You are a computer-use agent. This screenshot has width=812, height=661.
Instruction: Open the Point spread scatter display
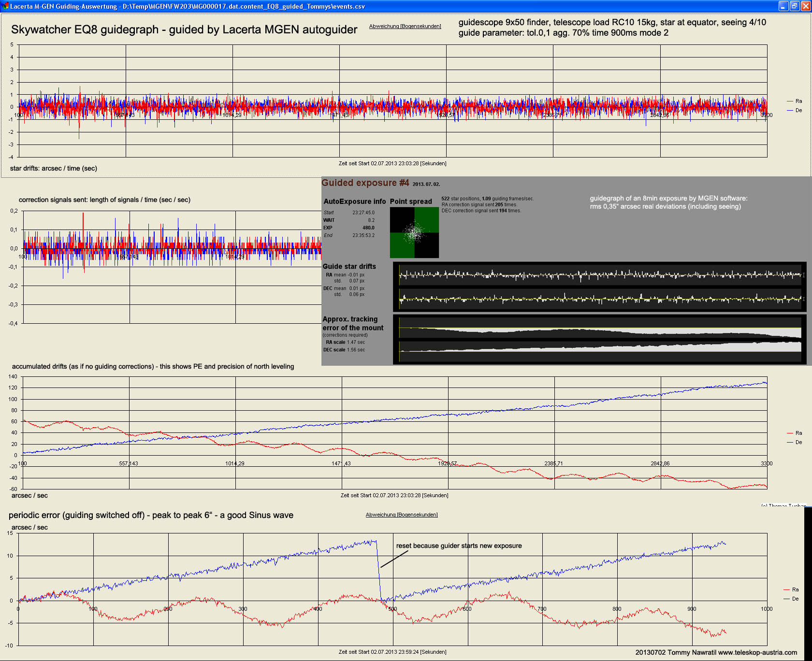click(x=414, y=232)
